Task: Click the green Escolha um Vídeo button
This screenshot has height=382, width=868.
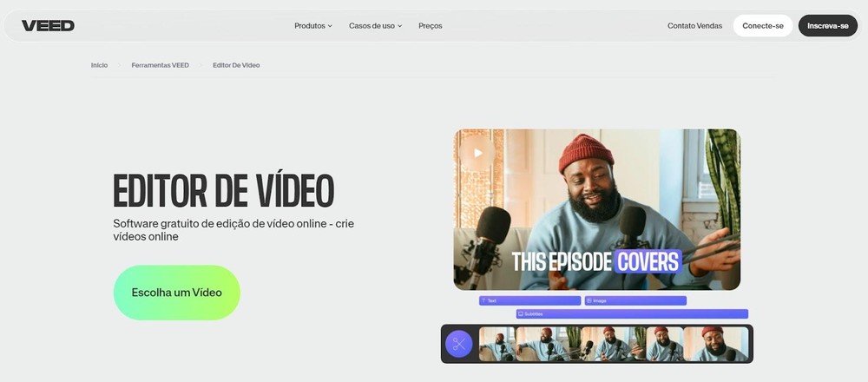Action: point(176,293)
